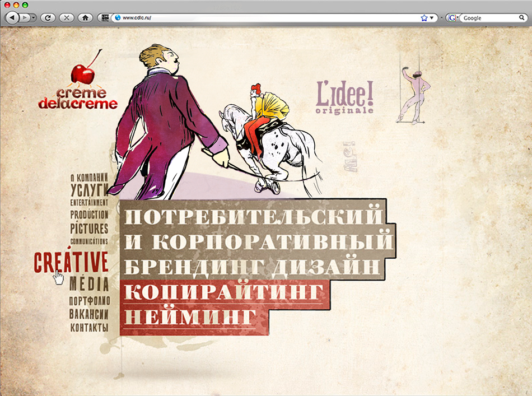Select Production in the side menu
This screenshot has width=532, height=396.
[x=89, y=215]
